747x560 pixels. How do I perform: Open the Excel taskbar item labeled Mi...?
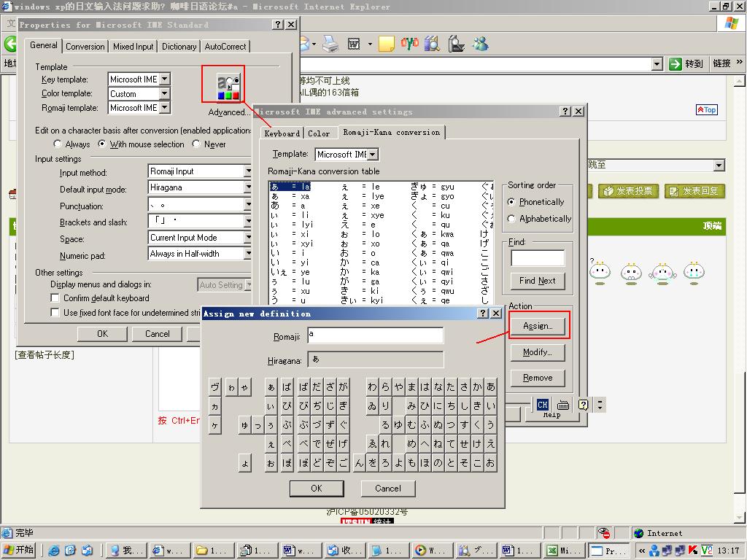click(x=565, y=551)
